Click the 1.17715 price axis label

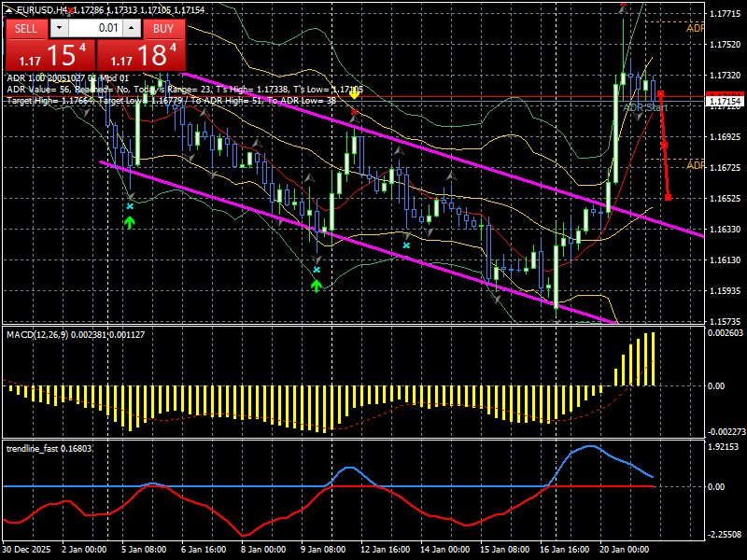pyautogui.click(x=725, y=14)
